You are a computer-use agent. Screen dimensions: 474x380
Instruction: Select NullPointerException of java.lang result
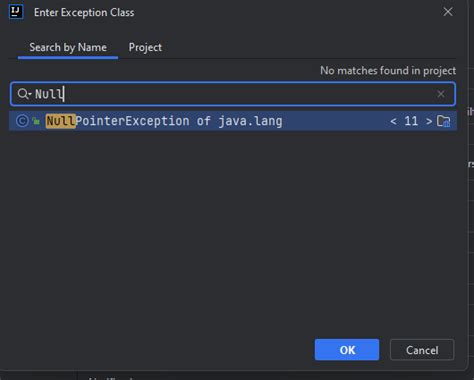click(x=233, y=121)
